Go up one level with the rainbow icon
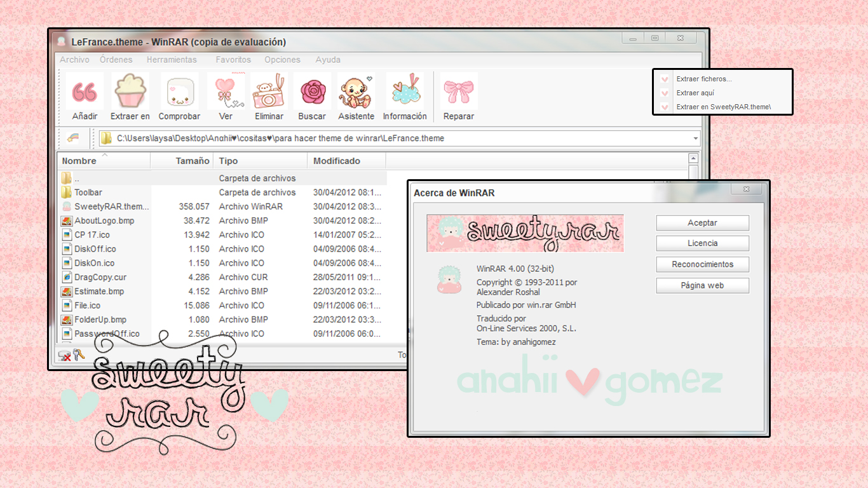 (x=73, y=138)
